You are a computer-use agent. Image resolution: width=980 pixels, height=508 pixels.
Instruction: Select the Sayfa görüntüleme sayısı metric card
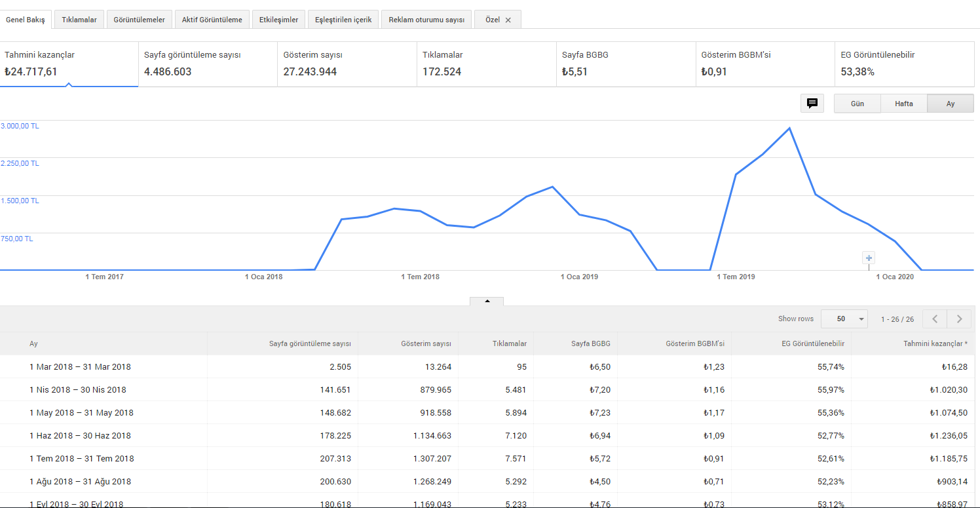click(208, 64)
